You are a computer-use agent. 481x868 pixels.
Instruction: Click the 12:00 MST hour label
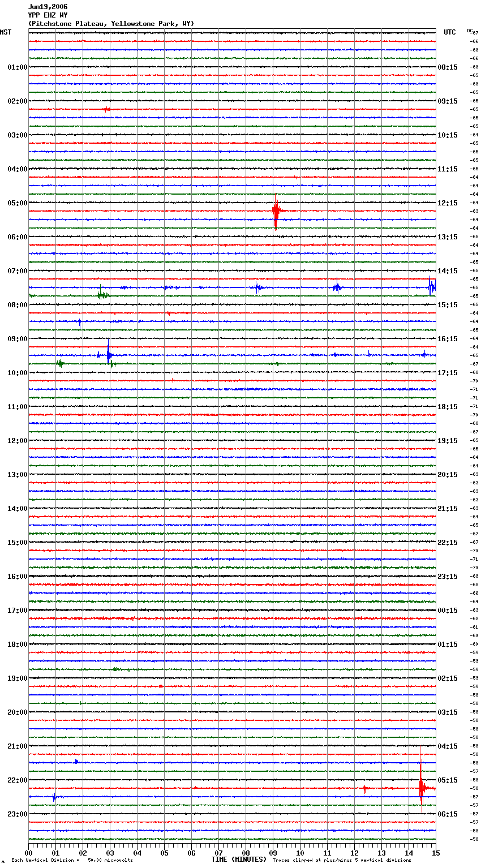17,441
